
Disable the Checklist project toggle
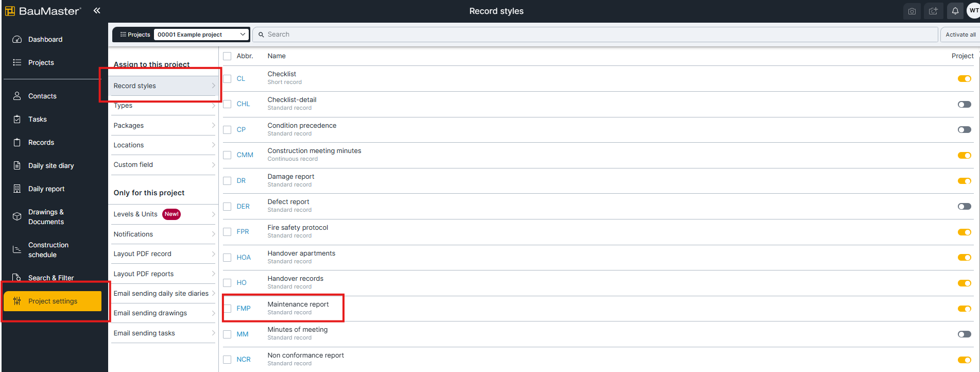964,79
